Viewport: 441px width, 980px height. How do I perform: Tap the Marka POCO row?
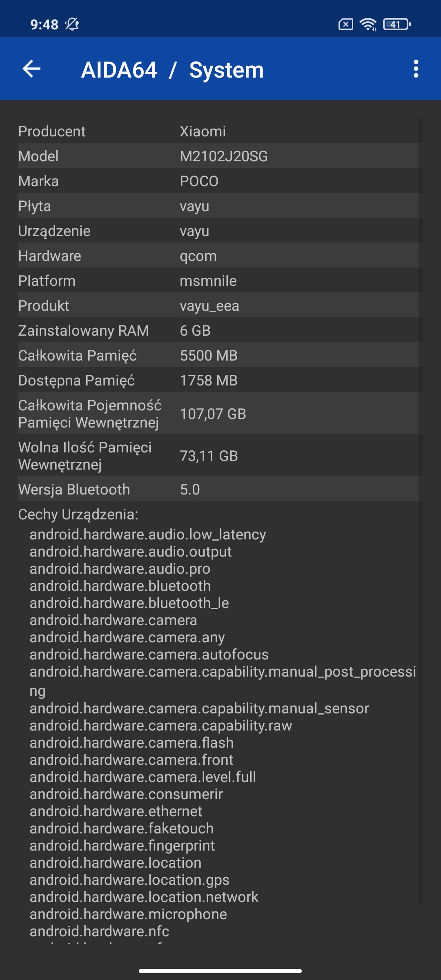pyautogui.click(x=218, y=181)
